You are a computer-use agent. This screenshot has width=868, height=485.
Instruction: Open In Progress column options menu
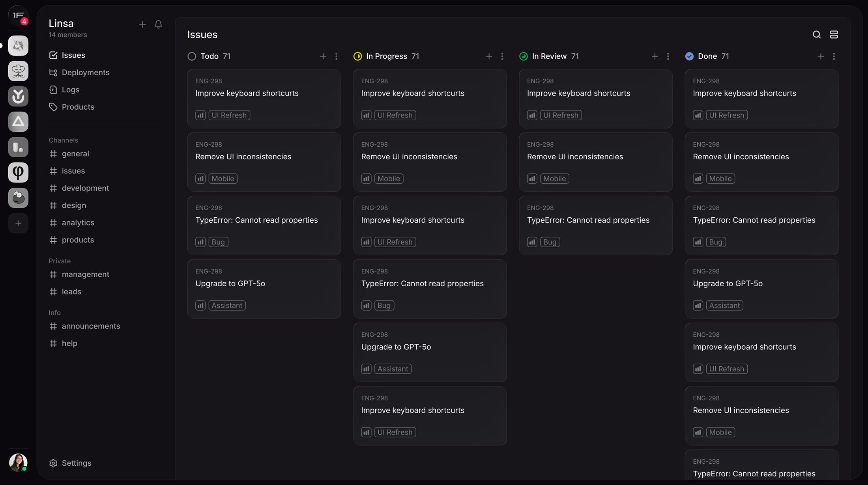click(x=502, y=56)
